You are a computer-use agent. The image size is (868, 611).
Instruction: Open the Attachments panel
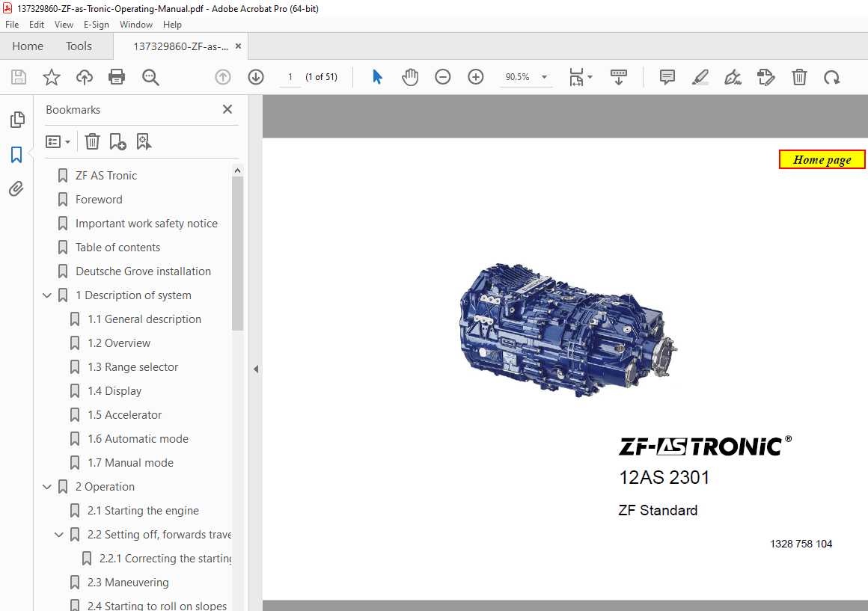pyautogui.click(x=17, y=188)
